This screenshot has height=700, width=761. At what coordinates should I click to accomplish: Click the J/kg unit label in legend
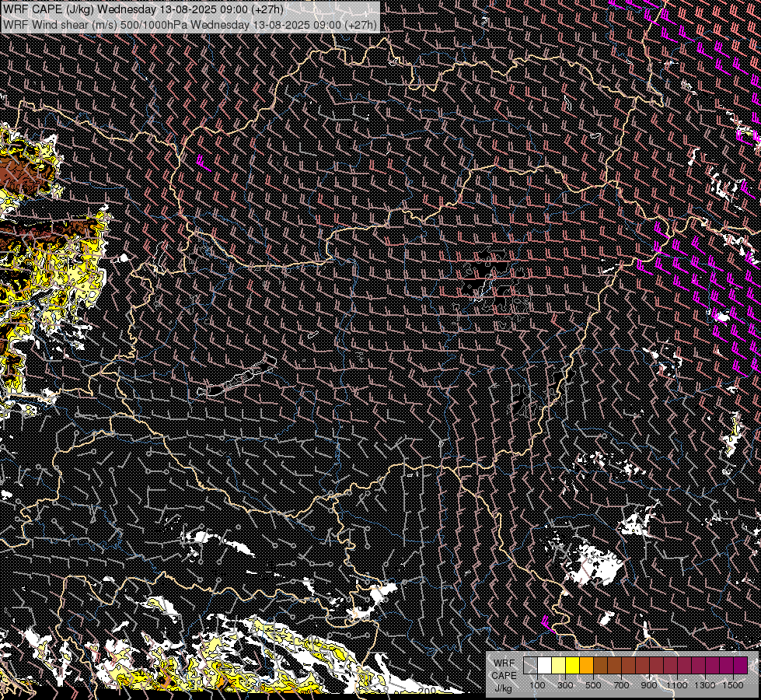pyautogui.click(x=504, y=688)
